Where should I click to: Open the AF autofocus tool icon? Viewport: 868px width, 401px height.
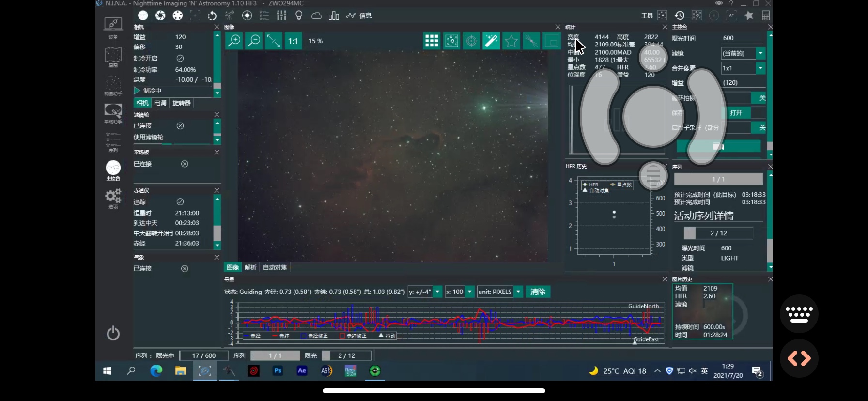point(731,15)
